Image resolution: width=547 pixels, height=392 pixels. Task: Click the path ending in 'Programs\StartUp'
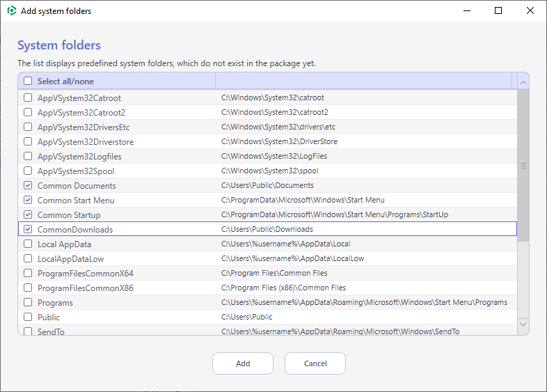tap(335, 214)
